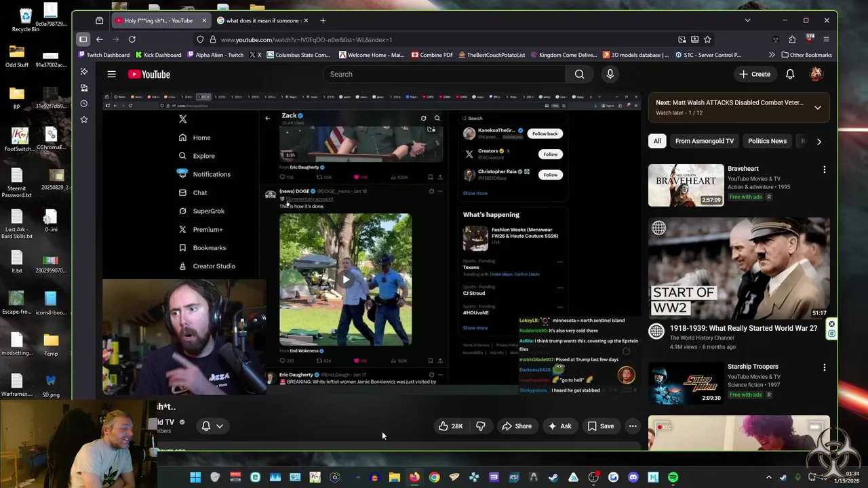Click in the YouTube search field

(x=444, y=74)
